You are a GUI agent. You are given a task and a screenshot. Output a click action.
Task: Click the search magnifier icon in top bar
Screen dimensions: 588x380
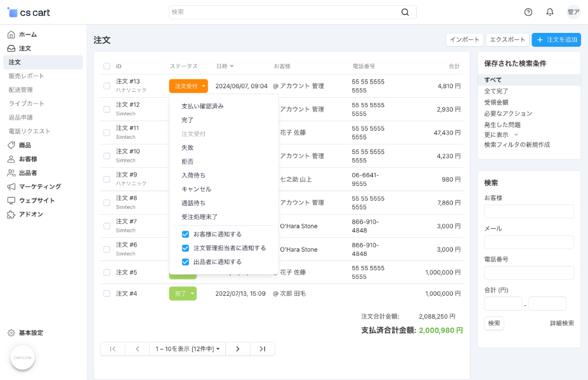pos(405,12)
